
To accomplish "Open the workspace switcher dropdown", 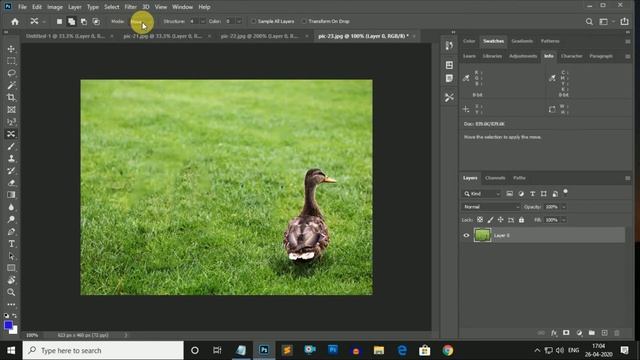I will [606, 22].
